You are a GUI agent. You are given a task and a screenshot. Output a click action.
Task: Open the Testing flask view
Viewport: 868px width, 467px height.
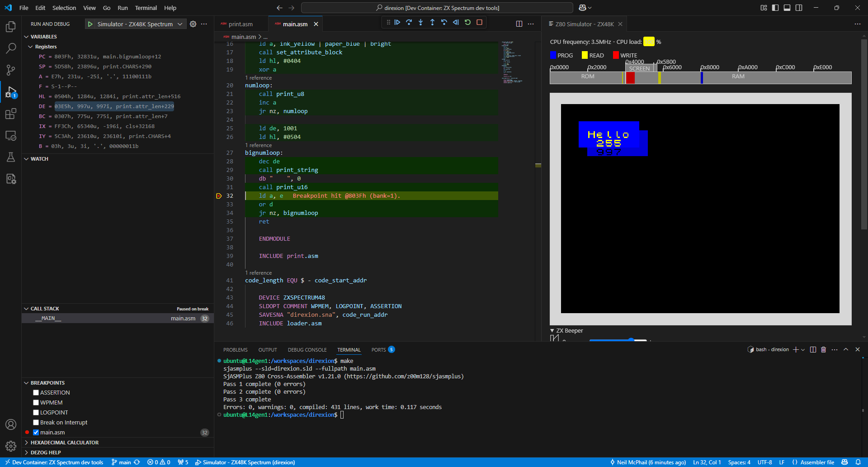(10, 157)
